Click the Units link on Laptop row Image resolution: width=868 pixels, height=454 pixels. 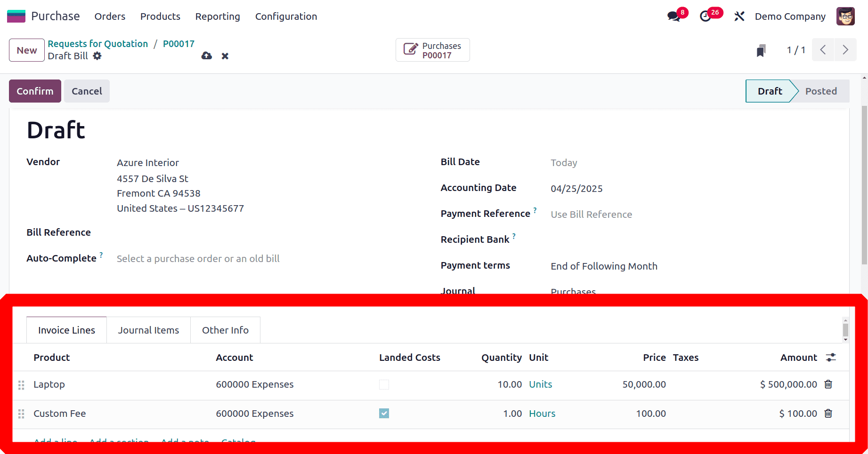[x=540, y=384]
